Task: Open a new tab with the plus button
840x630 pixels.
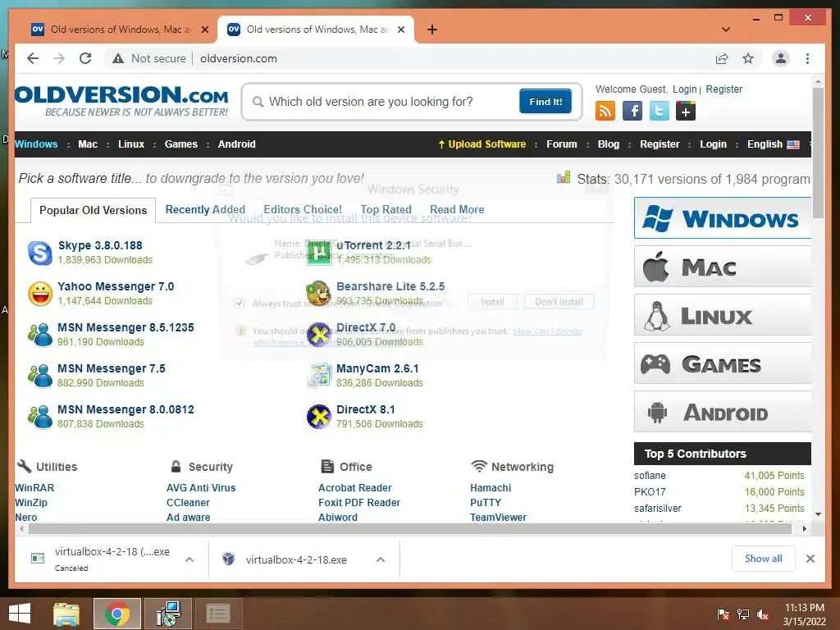Action: tap(431, 30)
